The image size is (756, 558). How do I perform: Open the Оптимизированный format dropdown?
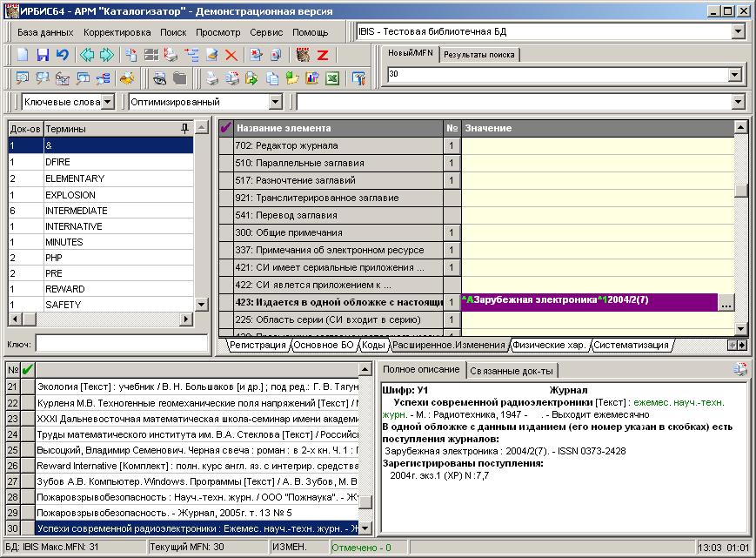275,102
